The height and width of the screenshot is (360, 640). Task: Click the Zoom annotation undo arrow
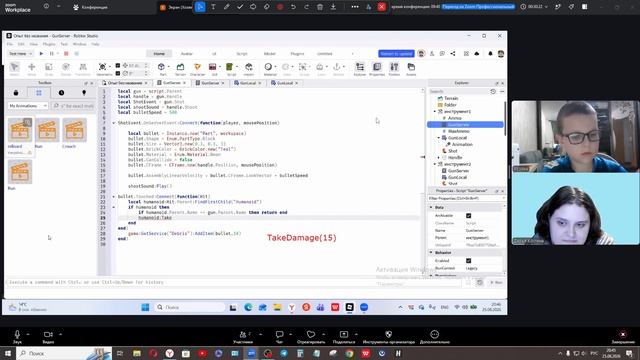[x=293, y=7]
